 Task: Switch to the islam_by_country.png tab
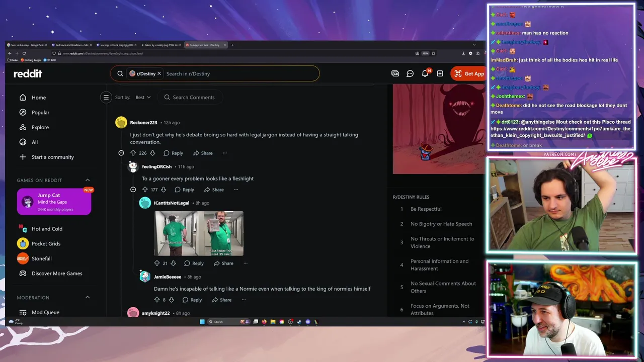point(161,45)
